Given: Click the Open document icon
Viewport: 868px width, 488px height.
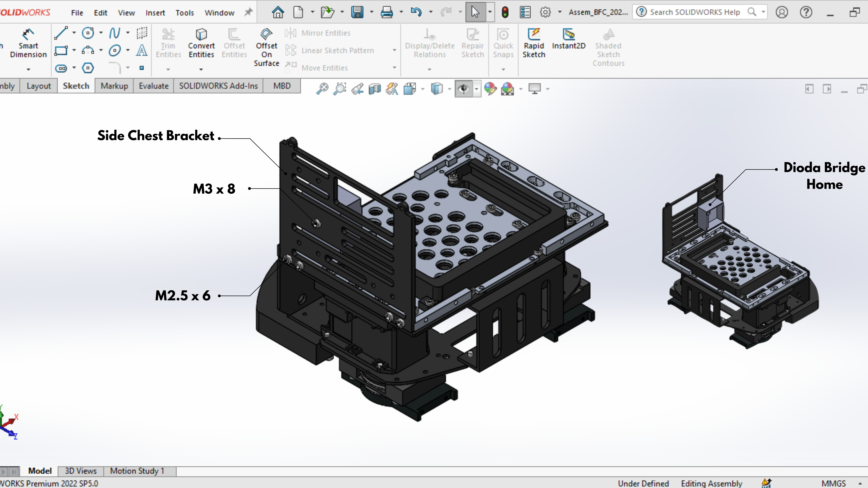Looking at the screenshot, I should click(x=327, y=12).
